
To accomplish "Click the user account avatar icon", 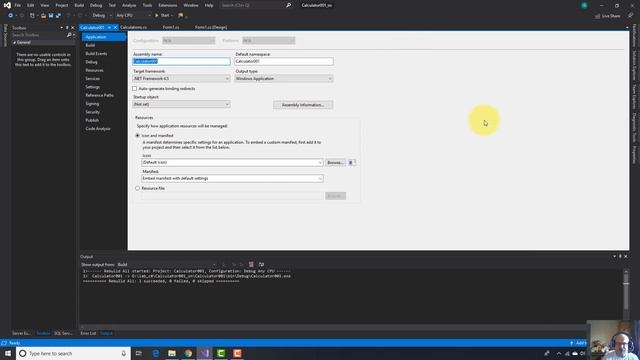I will [x=584, y=5].
